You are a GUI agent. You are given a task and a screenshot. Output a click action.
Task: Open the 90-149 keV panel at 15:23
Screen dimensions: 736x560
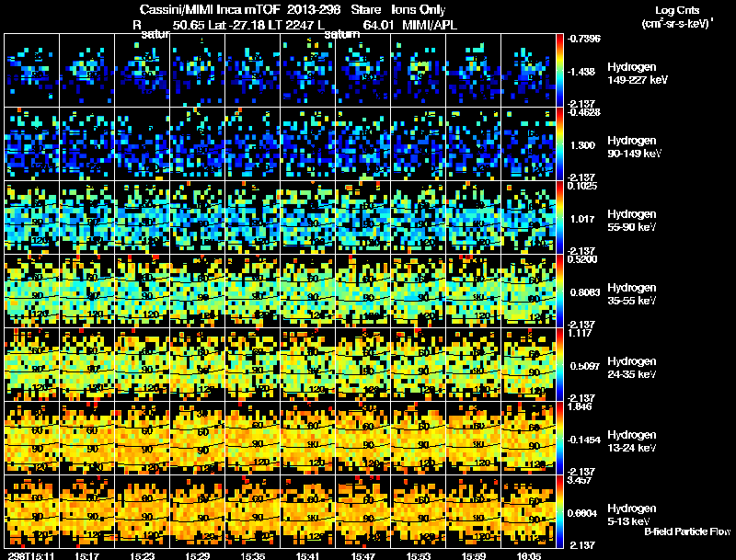(143, 144)
